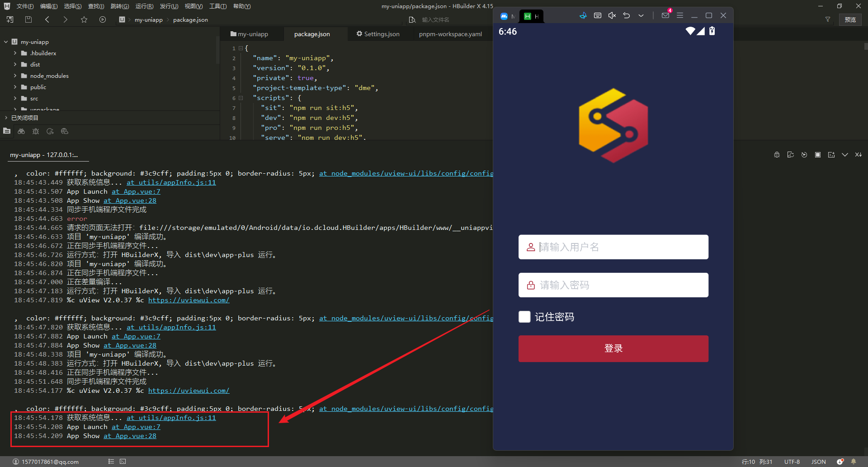Expand the node_modules folder
This screenshot has width=868, height=467.
click(15, 76)
